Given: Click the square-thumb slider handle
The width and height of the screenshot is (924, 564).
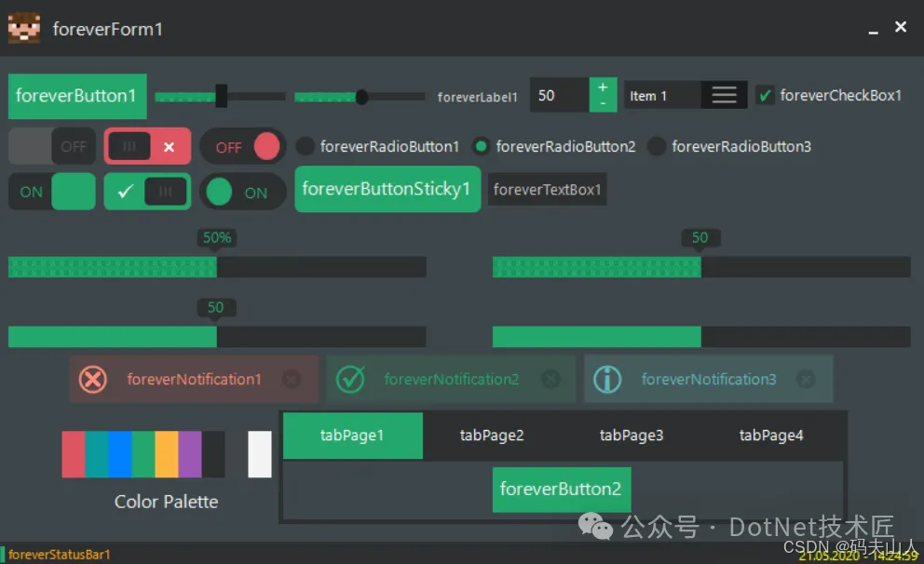Looking at the screenshot, I should [x=222, y=96].
